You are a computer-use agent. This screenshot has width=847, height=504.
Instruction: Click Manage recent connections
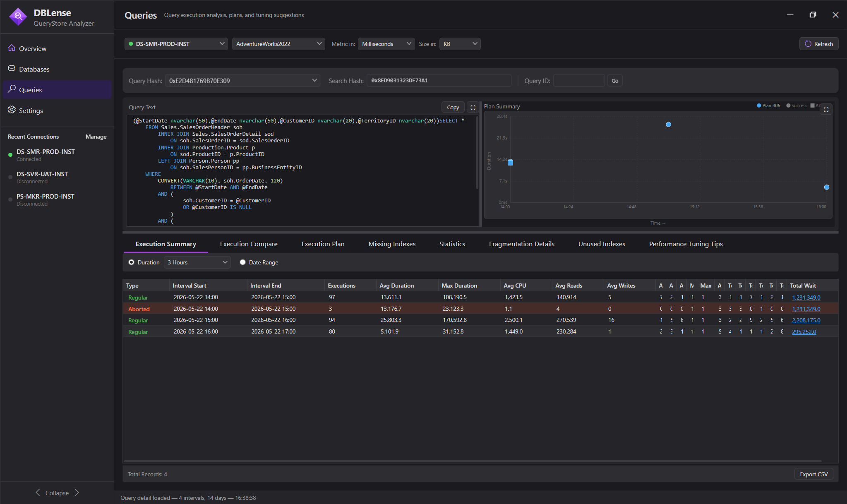pyautogui.click(x=96, y=137)
